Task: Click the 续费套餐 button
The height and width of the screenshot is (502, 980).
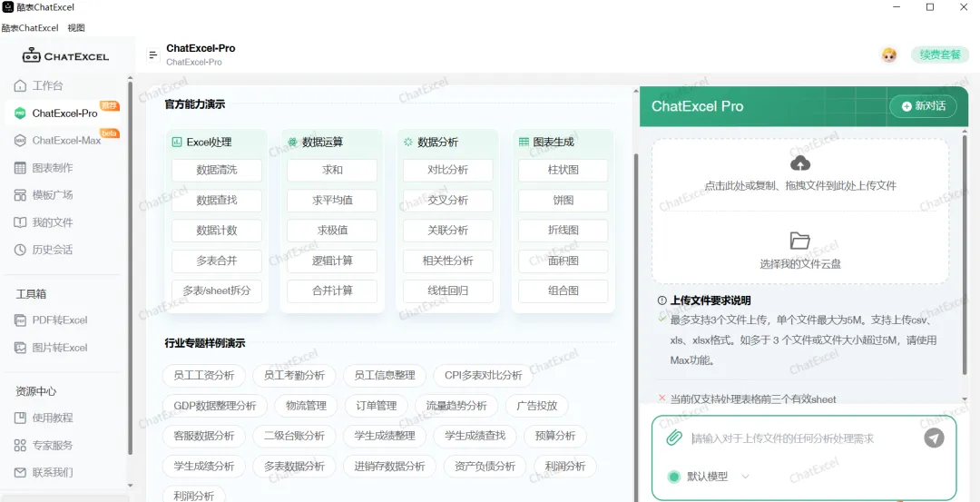Action: [939, 54]
